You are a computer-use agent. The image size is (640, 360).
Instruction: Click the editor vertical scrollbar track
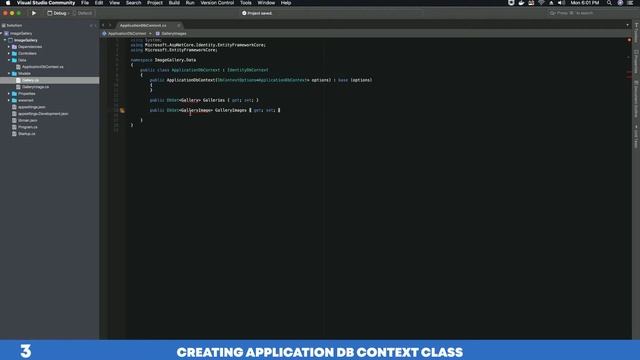click(629, 188)
